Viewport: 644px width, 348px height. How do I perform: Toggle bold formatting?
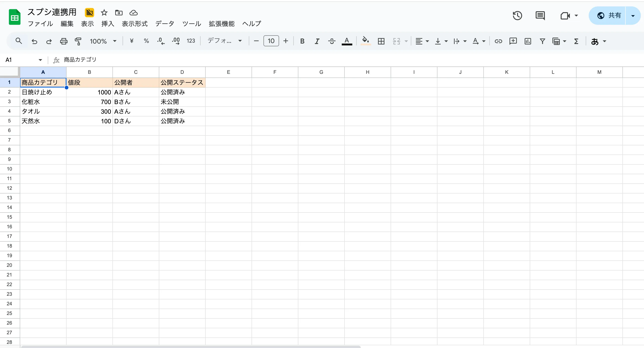[302, 41]
